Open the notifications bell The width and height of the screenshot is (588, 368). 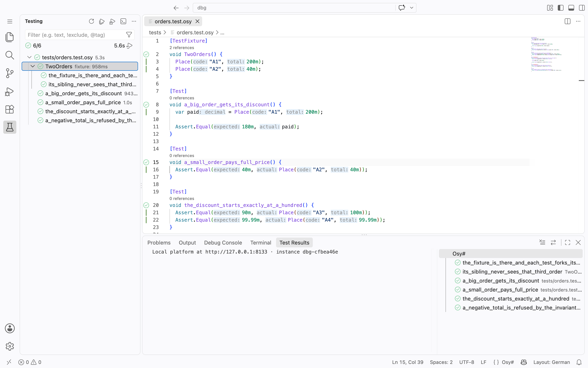pyautogui.click(x=579, y=362)
